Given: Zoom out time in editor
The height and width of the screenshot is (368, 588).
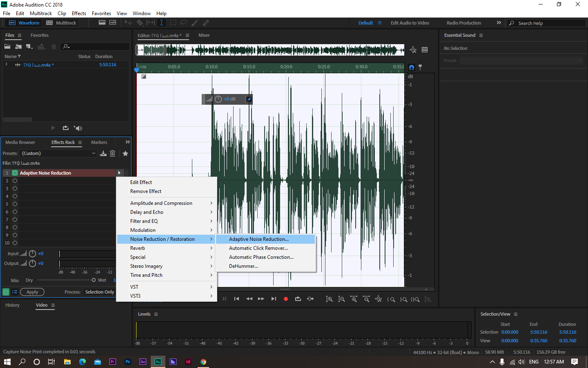Looking at the screenshot, I should (x=366, y=299).
